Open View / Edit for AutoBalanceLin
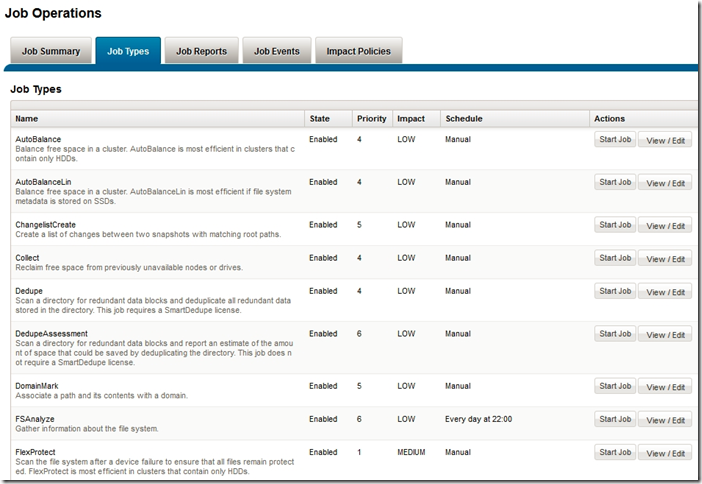This screenshot has height=484, width=702. [x=665, y=183]
